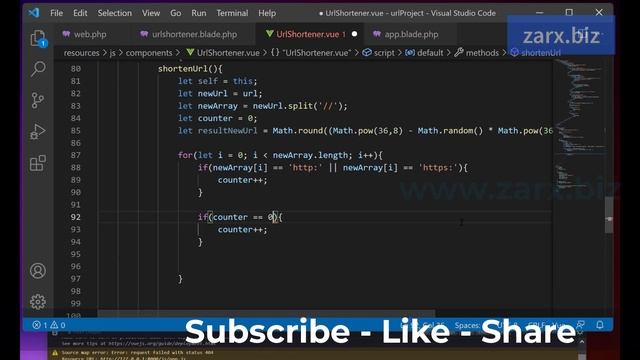Click line number 80 in gutter
The width and height of the screenshot is (640, 360).
[76, 69]
